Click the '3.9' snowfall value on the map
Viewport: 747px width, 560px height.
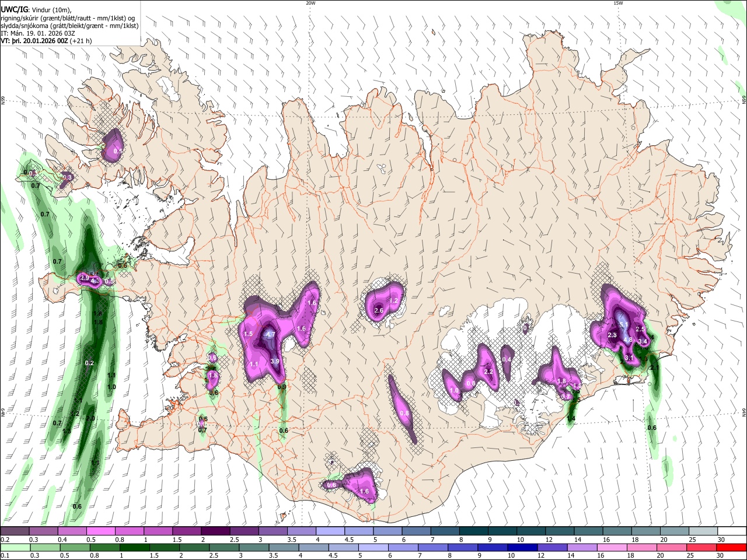point(275,362)
